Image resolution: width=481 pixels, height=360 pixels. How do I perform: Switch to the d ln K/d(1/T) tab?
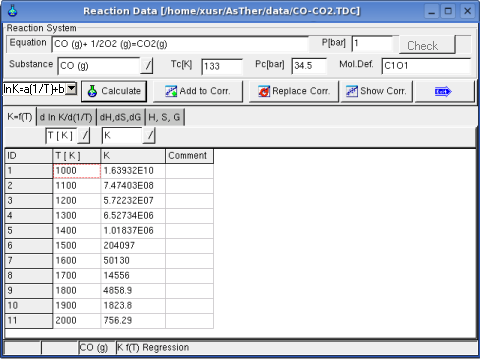coord(66,117)
